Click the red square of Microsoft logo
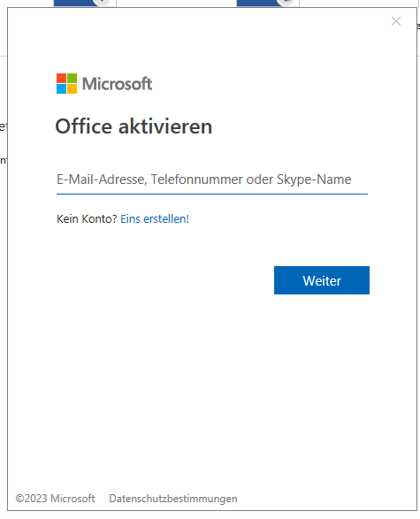 click(x=61, y=78)
